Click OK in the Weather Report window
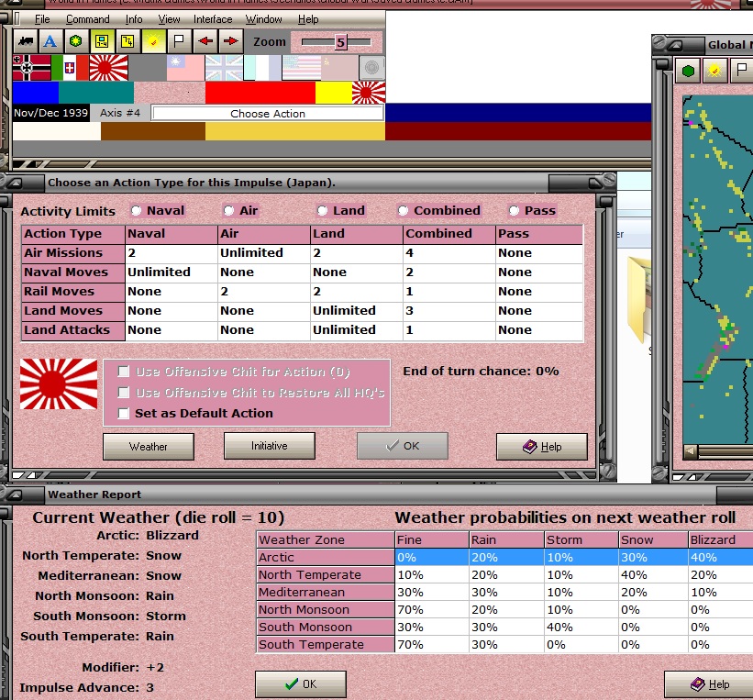Viewport: 753px width, 700px height. coord(301,683)
